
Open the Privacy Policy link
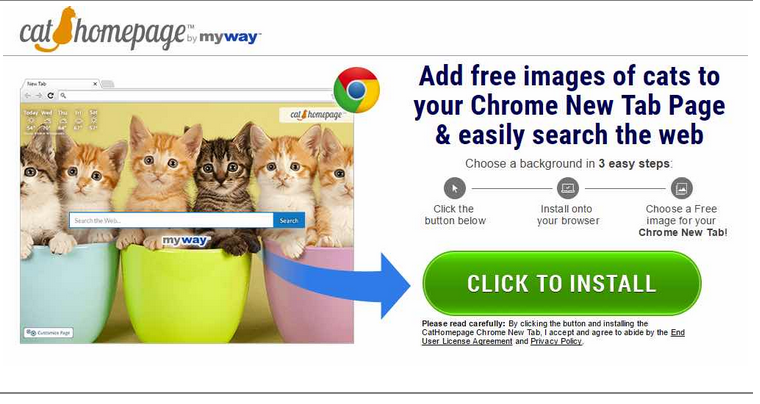[x=556, y=341]
